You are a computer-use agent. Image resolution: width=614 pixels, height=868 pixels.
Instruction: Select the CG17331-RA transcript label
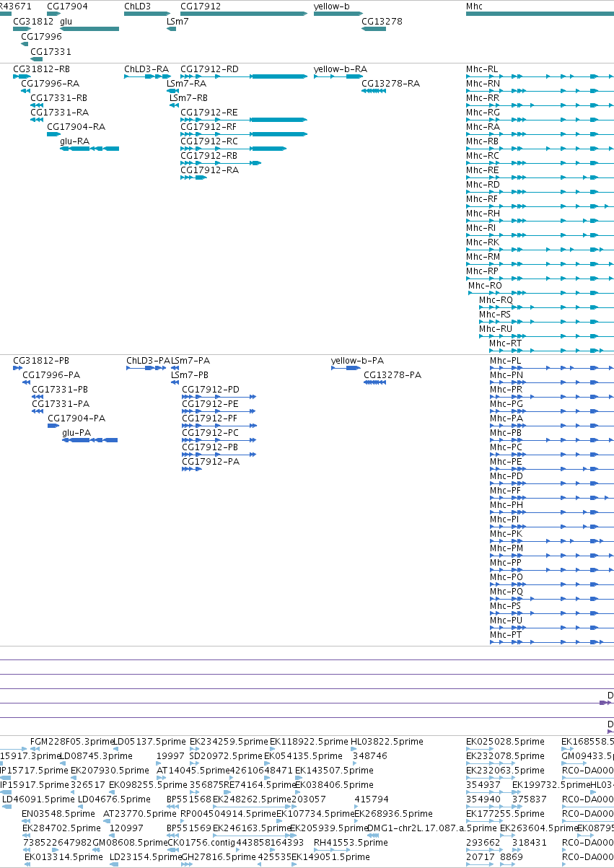60,113
